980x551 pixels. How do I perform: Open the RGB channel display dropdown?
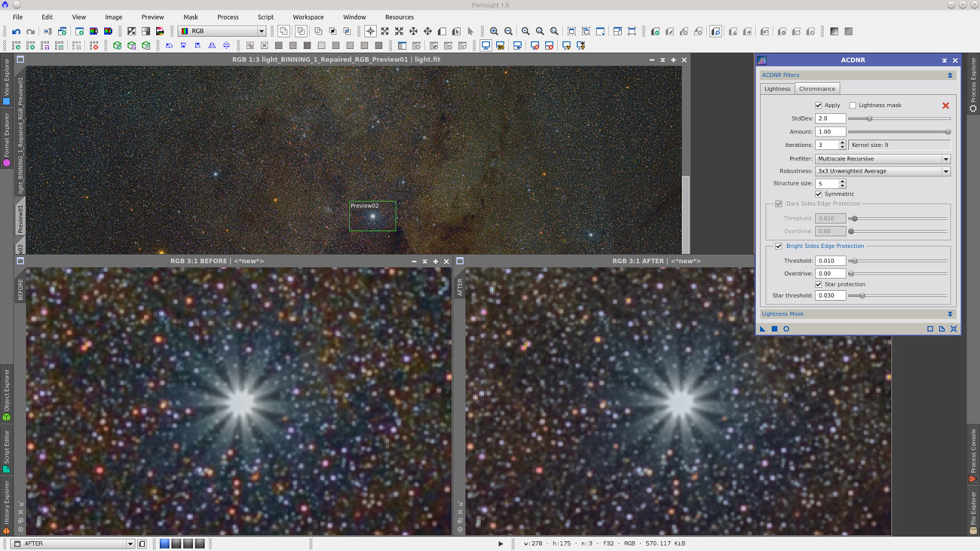pyautogui.click(x=222, y=31)
